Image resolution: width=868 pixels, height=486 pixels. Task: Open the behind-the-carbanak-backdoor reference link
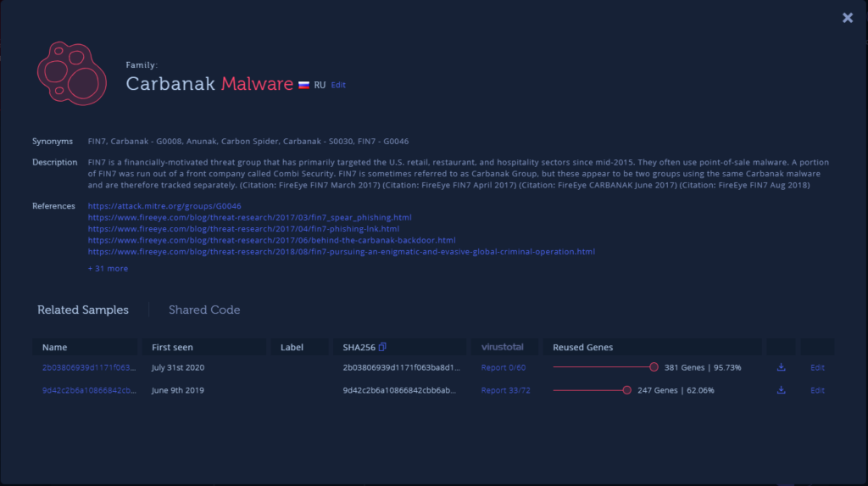[271, 240]
